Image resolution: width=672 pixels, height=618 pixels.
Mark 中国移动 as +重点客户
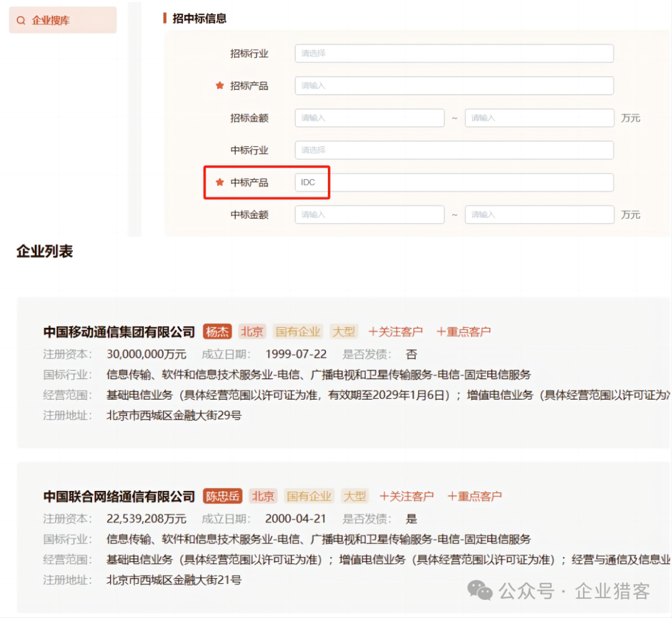[x=464, y=332]
